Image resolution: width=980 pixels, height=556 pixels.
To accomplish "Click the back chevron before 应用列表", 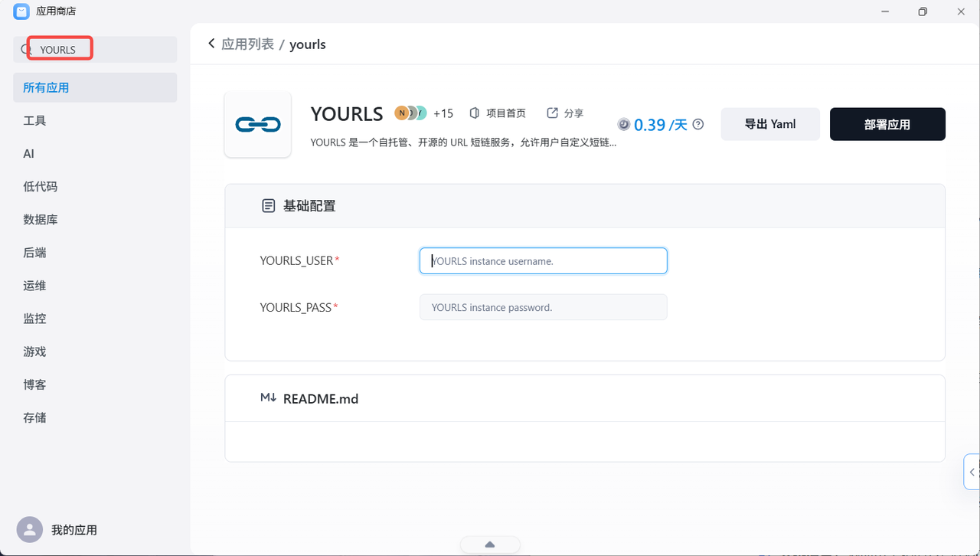I will point(212,44).
